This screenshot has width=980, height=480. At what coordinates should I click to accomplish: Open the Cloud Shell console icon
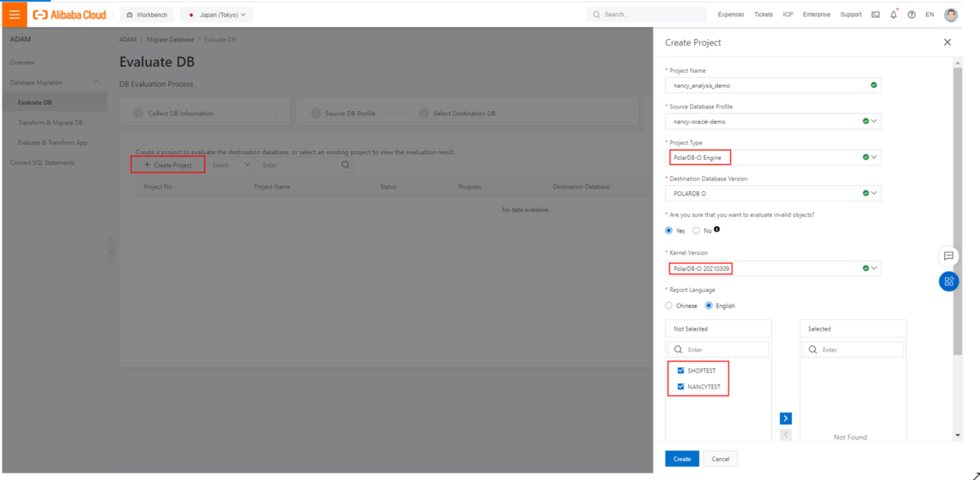point(875,15)
